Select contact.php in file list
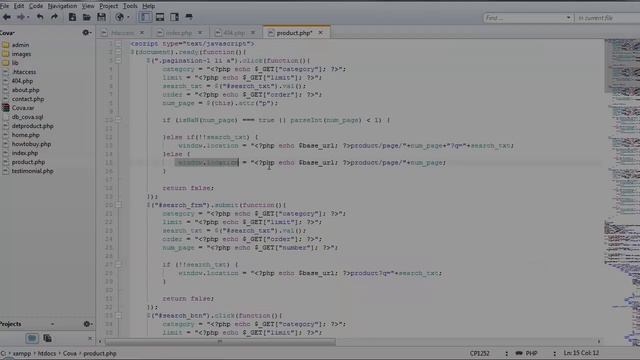The image size is (640, 360). pos(28,99)
